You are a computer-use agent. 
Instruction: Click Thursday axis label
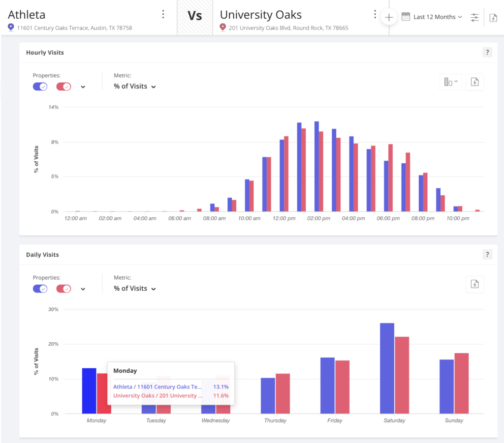[x=275, y=420]
